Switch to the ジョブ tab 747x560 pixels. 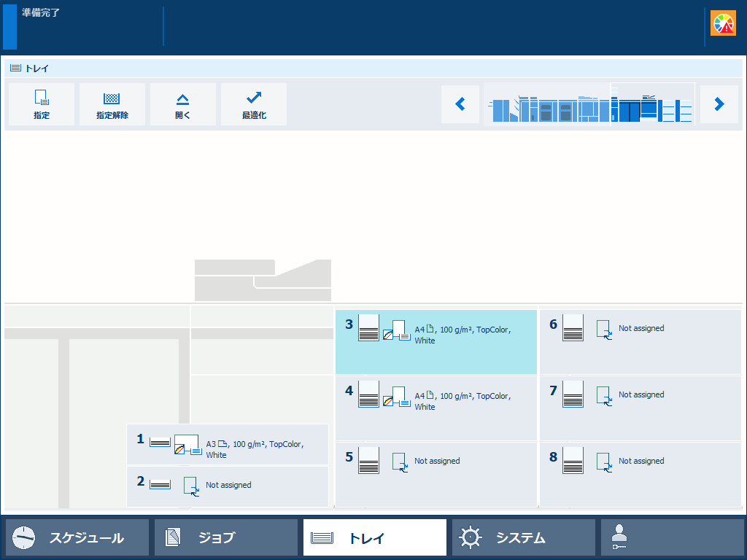(226, 537)
